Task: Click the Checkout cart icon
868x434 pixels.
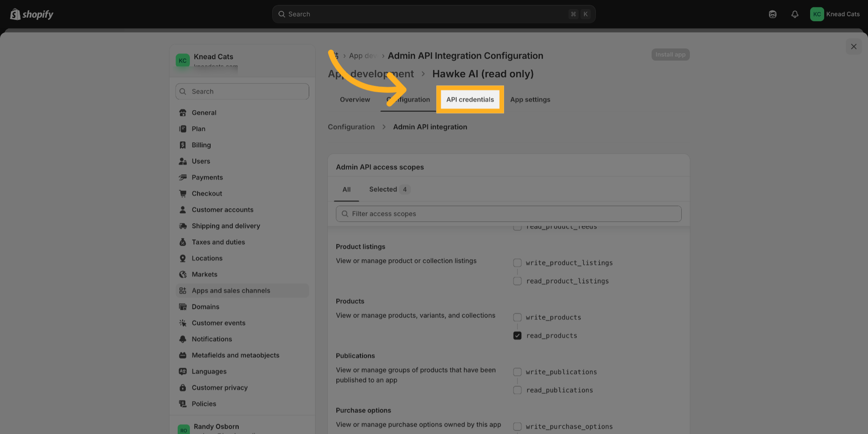Action: coord(183,194)
